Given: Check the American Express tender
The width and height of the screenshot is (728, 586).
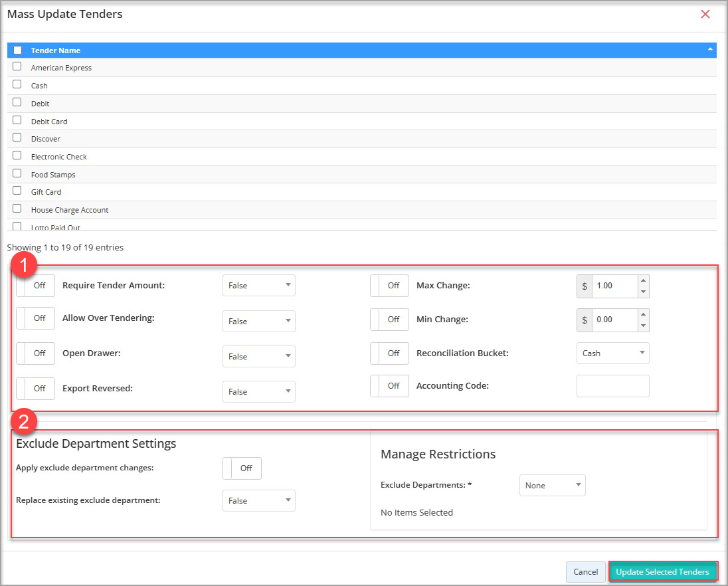Looking at the screenshot, I should [17, 66].
